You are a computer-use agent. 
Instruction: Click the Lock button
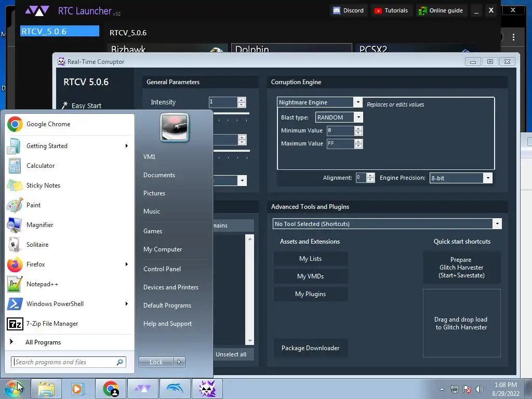click(156, 362)
